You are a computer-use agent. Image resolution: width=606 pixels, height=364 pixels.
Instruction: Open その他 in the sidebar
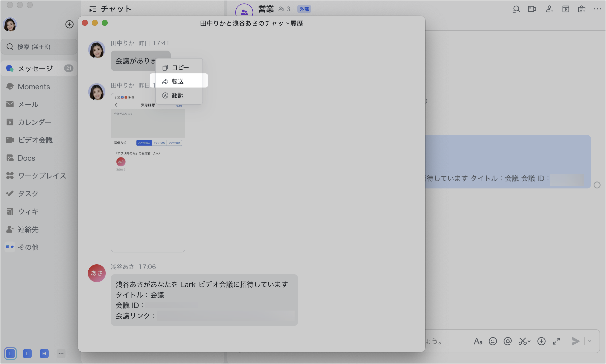pyautogui.click(x=39, y=247)
